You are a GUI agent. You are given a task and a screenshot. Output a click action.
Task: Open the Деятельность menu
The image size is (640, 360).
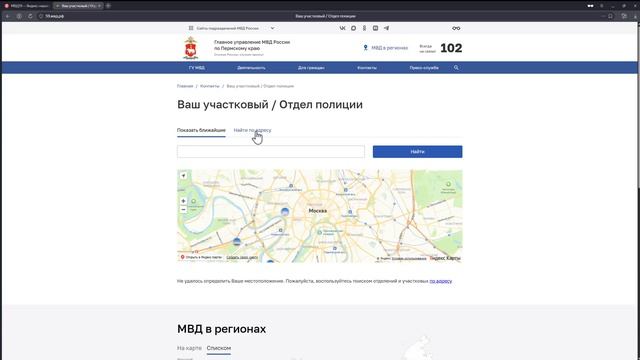click(x=251, y=68)
